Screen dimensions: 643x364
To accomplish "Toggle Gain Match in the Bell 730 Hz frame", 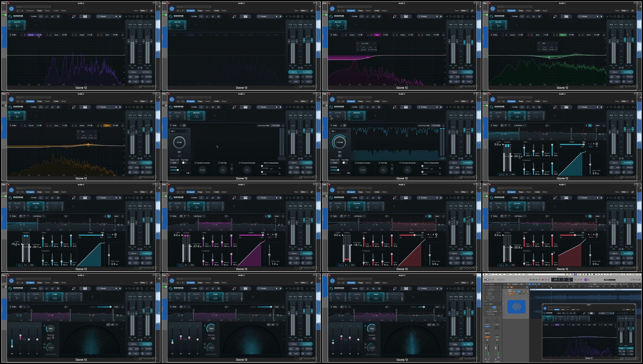I will coord(627,72).
